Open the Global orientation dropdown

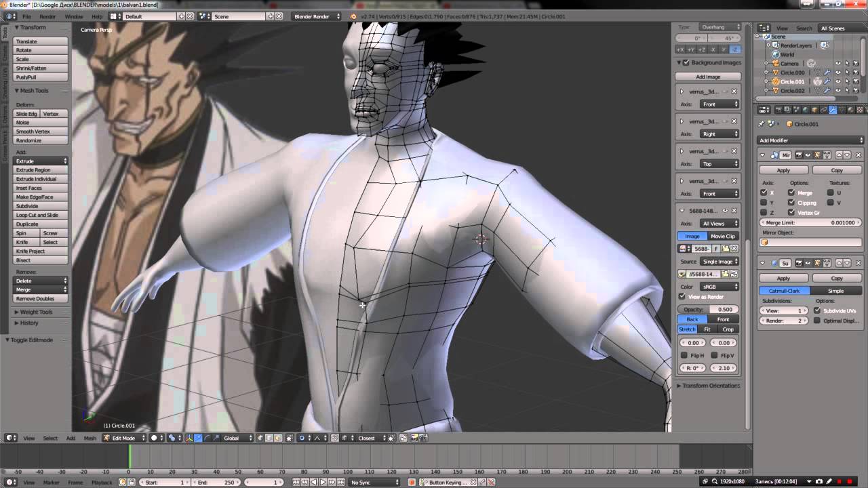tap(237, 438)
